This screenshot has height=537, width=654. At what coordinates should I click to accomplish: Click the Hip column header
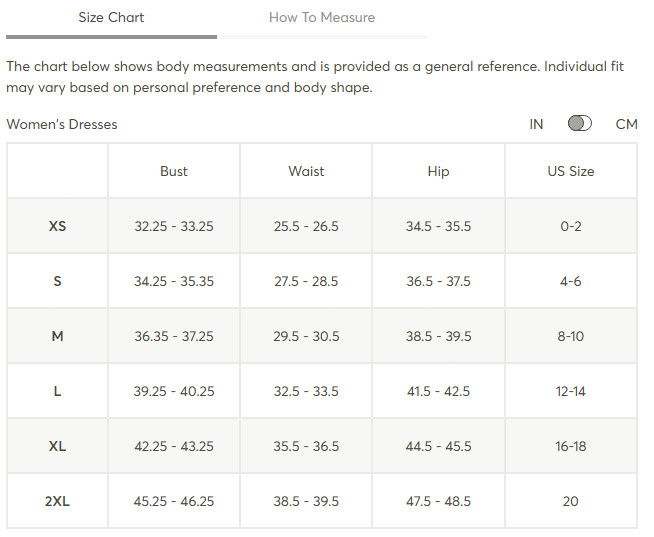pyautogui.click(x=438, y=171)
